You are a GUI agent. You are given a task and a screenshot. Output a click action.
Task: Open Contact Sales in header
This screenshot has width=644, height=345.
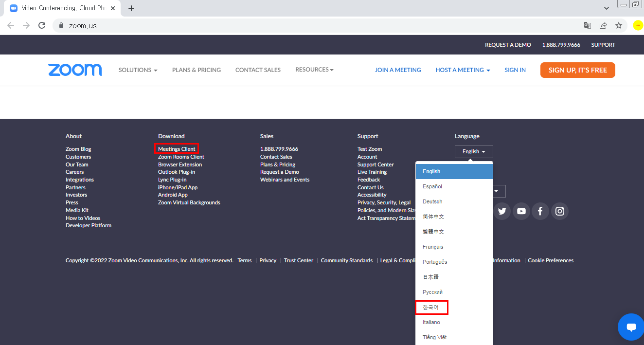tap(258, 70)
